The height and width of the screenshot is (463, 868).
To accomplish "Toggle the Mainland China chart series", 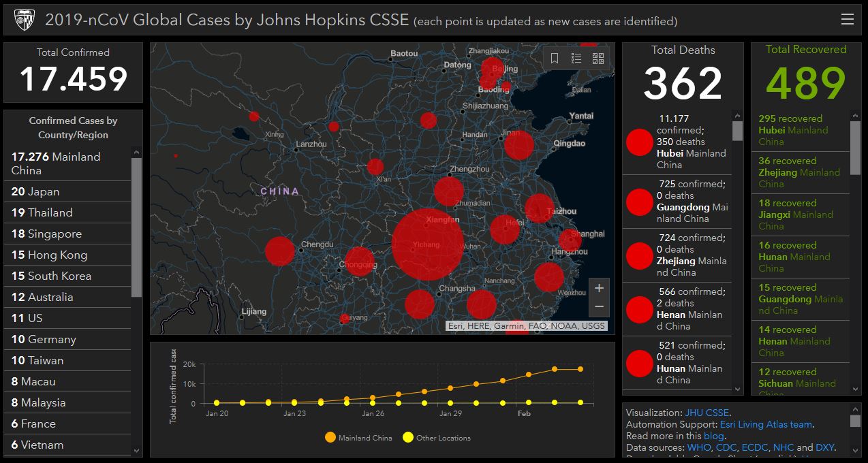I will (x=358, y=438).
